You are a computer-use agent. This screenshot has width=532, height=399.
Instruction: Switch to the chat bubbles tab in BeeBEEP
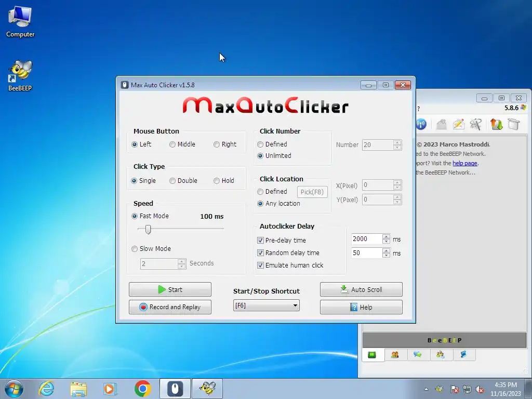(x=418, y=355)
